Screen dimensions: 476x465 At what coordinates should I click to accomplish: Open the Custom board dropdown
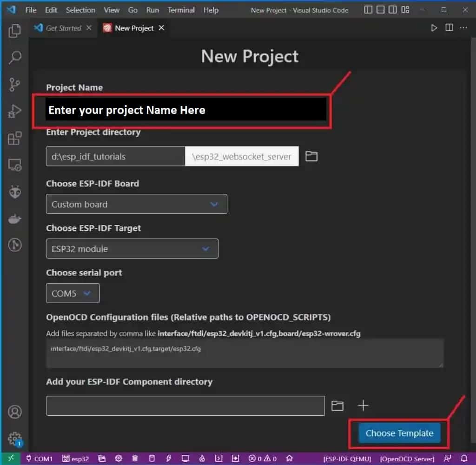point(136,204)
